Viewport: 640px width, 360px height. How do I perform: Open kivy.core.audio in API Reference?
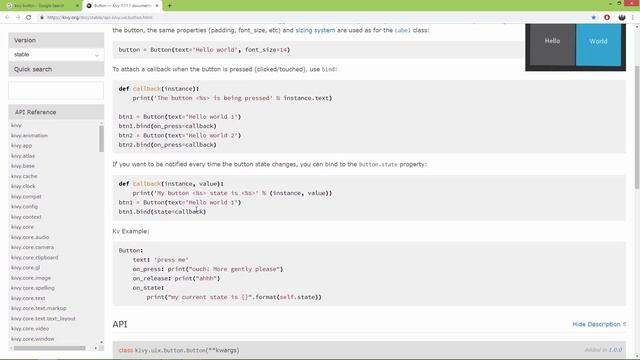[30, 237]
